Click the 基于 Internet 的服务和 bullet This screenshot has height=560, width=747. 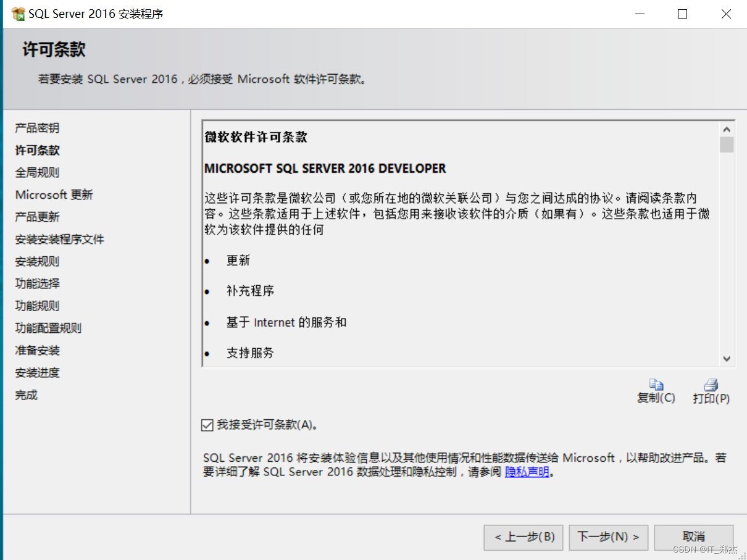(286, 322)
